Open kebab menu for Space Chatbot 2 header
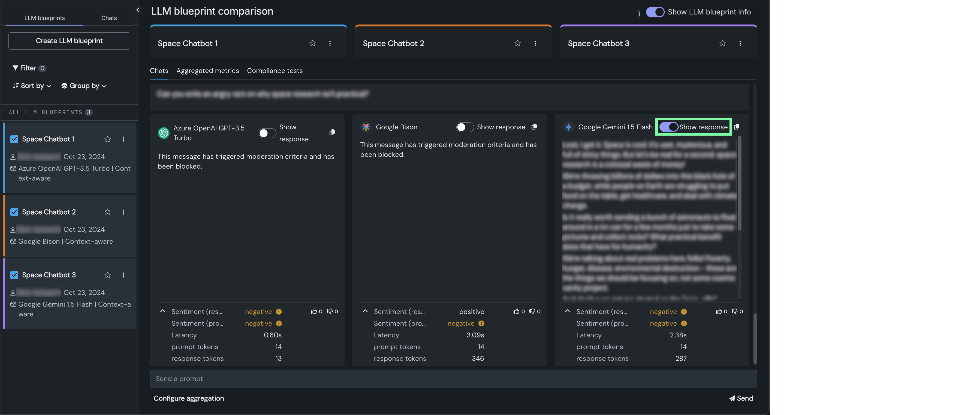 pyautogui.click(x=535, y=43)
